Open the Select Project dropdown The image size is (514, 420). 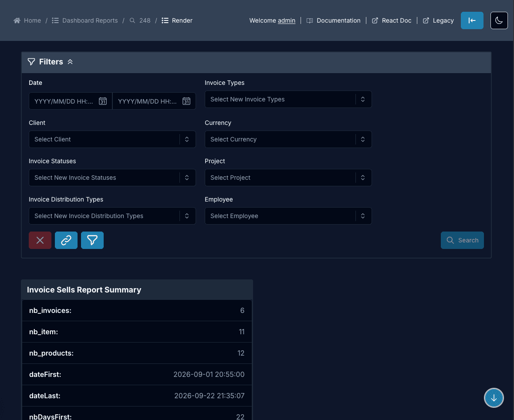tap(288, 178)
